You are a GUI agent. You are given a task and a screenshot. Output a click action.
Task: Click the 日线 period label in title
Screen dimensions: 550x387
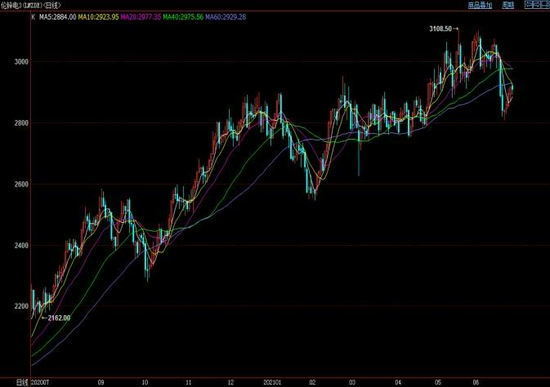tap(52, 5)
